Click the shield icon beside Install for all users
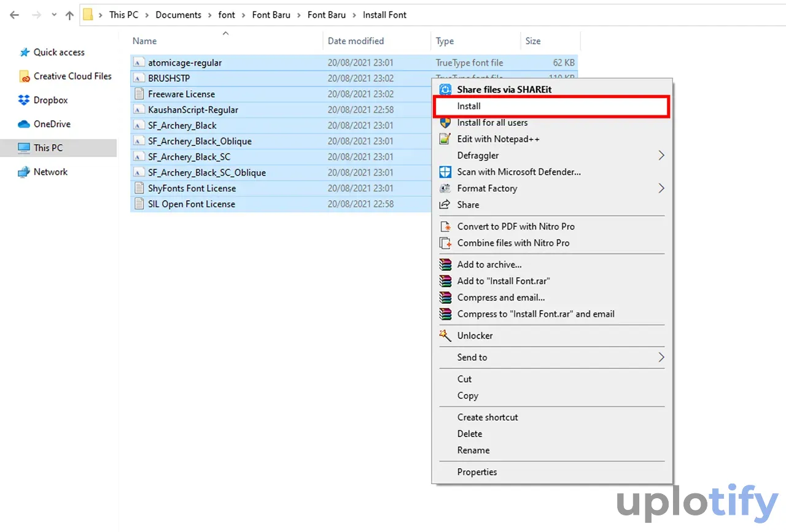Viewport: 786px width, 532px height. (446, 123)
